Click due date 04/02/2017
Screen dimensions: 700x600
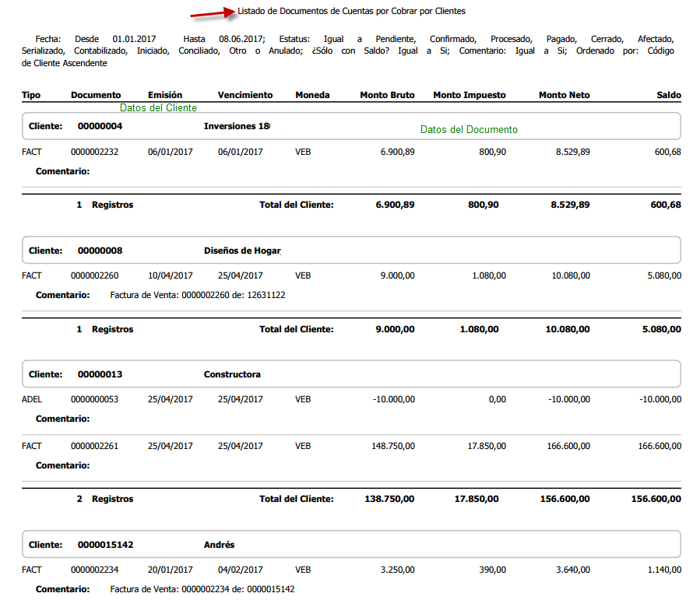[x=240, y=570]
